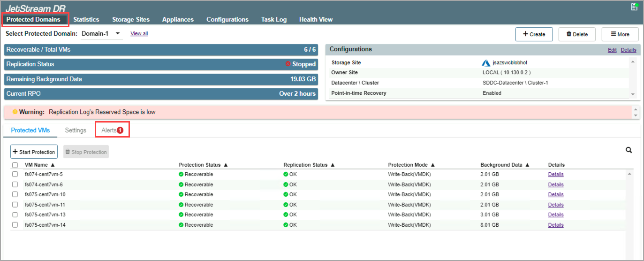The image size is (644, 261).
Task: Open the Settings sub-tab
Action: coord(76,130)
